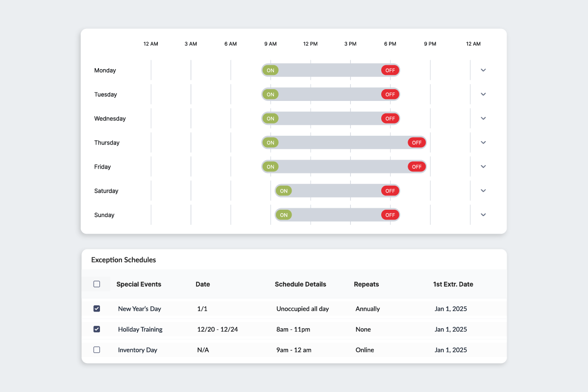Enable the Inventory Day checkbox
The height and width of the screenshot is (392, 588).
pos(97,350)
